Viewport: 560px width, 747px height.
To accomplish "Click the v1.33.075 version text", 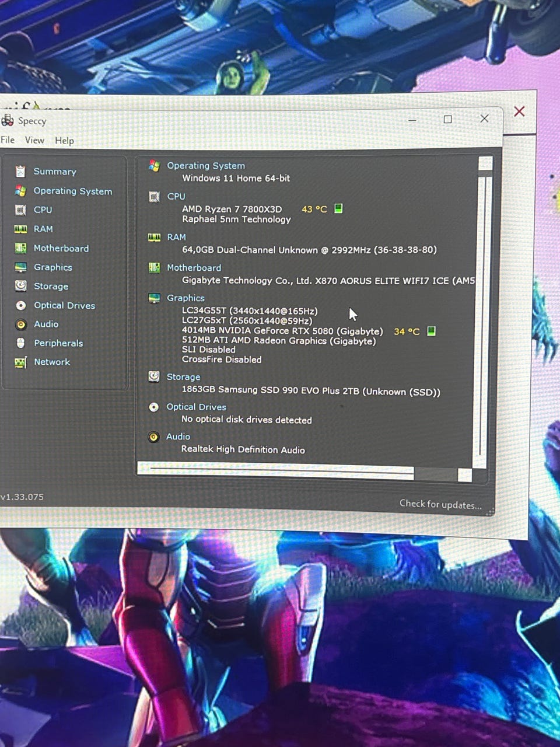I will coord(22,497).
